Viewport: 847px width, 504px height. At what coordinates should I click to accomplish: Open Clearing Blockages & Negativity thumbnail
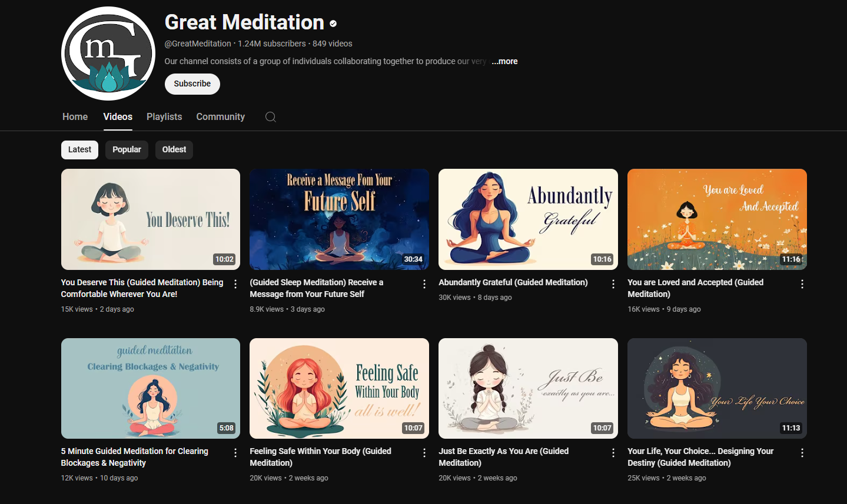151,388
